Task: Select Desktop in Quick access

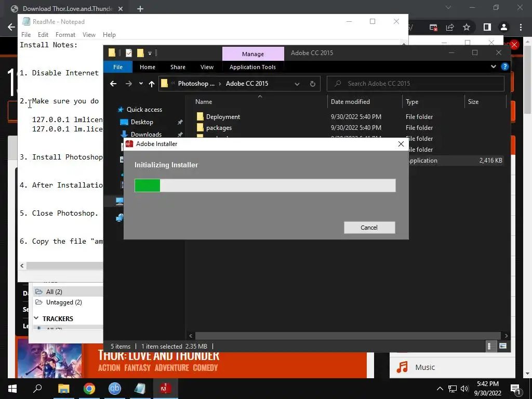Action: [x=142, y=122]
